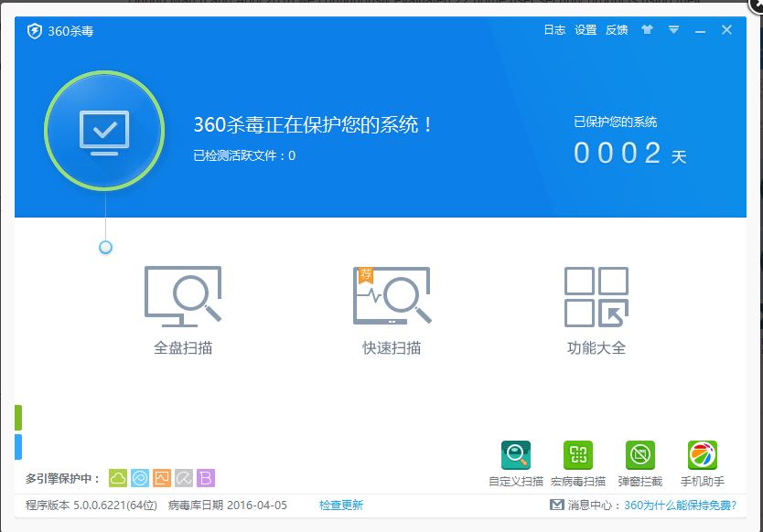Toggle the blue swirl engine icon
763x532 pixels.
click(x=140, y=478)
